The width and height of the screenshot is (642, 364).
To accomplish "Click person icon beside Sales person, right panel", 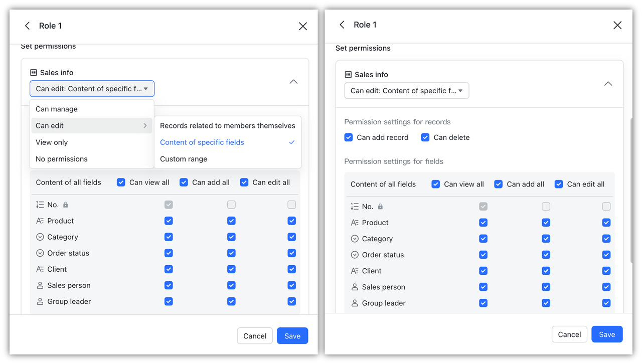I will (355, 287).
